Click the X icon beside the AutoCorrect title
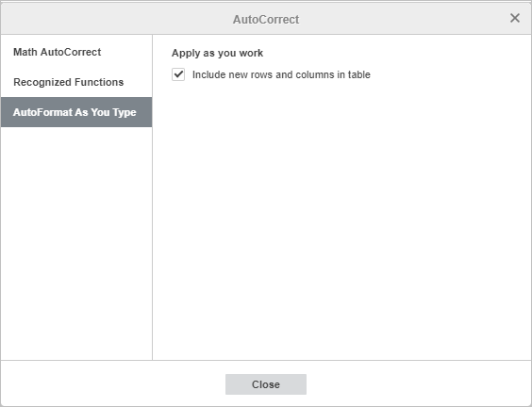 click(x=515, y=18)
